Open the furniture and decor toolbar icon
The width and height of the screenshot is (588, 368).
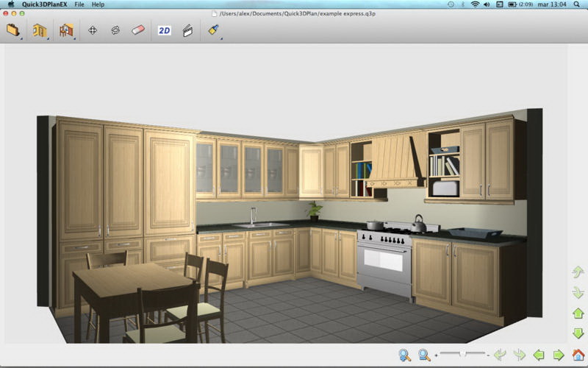point(66,30)
